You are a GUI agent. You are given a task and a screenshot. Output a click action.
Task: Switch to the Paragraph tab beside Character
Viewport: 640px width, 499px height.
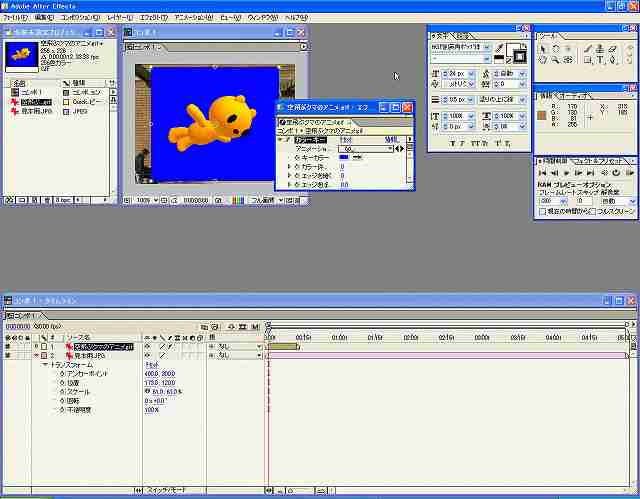tap(463, 36)
